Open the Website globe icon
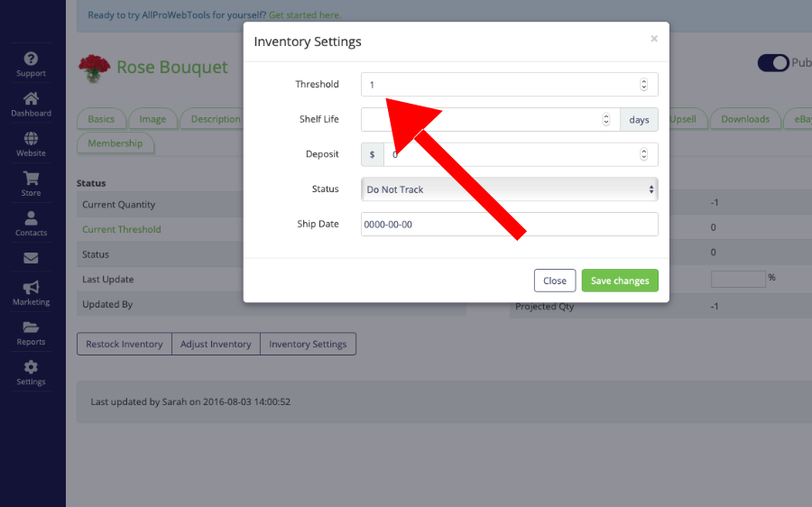 coord(31,139)
